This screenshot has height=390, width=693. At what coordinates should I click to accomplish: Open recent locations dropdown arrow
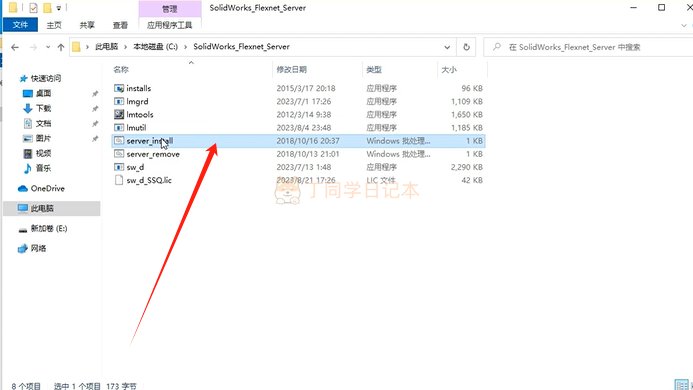(x=48, y=47)
